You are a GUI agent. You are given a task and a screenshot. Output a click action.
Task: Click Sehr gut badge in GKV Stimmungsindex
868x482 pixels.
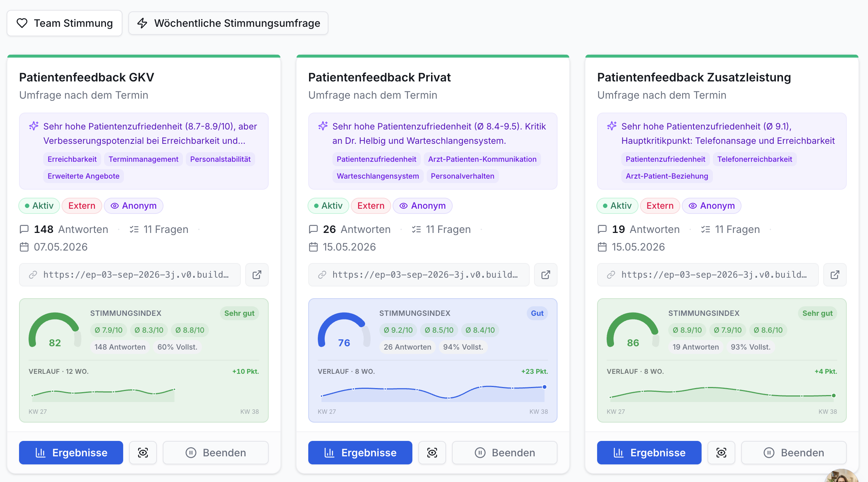coord(239,313)
